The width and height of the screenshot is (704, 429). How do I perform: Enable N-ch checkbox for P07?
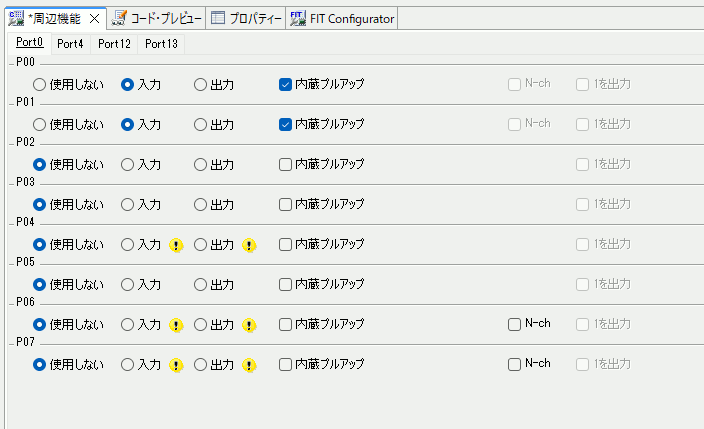pos(514,364)
